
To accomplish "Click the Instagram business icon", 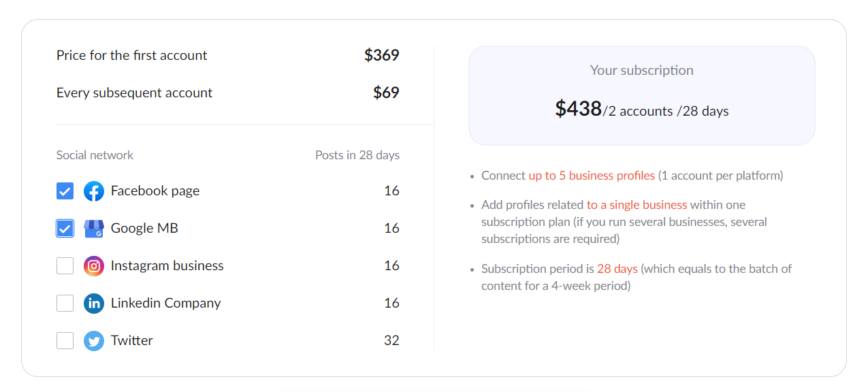I will (94, 266).
